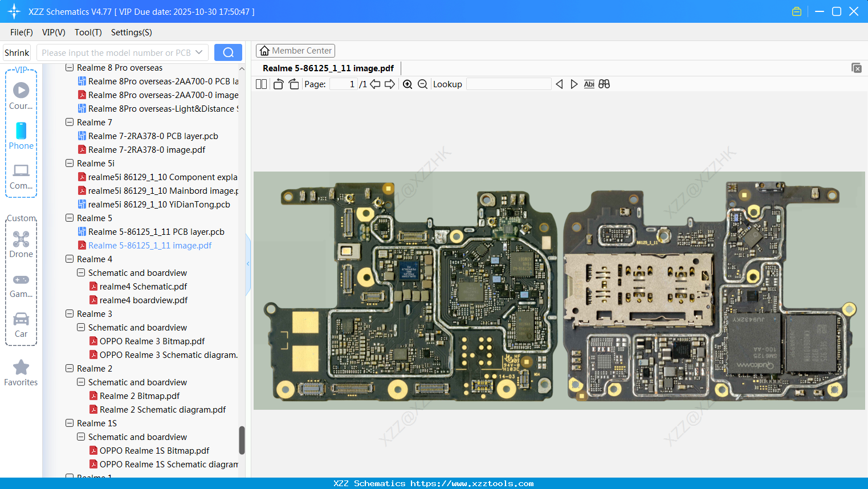Open Realme 7-2RA378-0 PCB layer.pcb
Screen dimensions: 868x489
pos(153,136)
